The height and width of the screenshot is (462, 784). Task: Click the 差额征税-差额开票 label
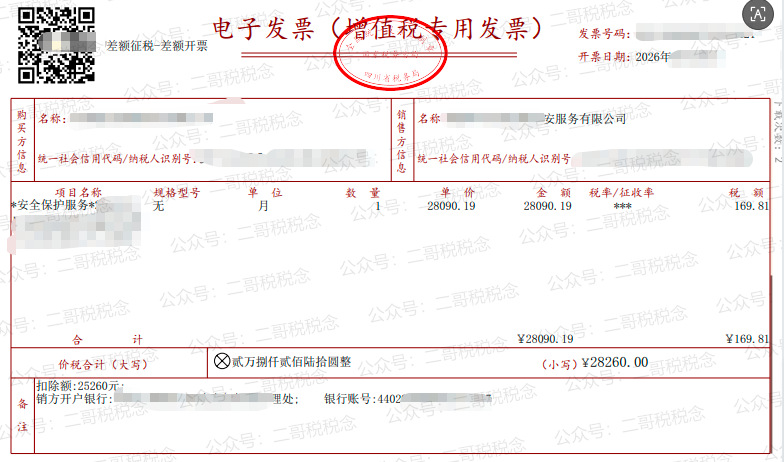[157, 47]
